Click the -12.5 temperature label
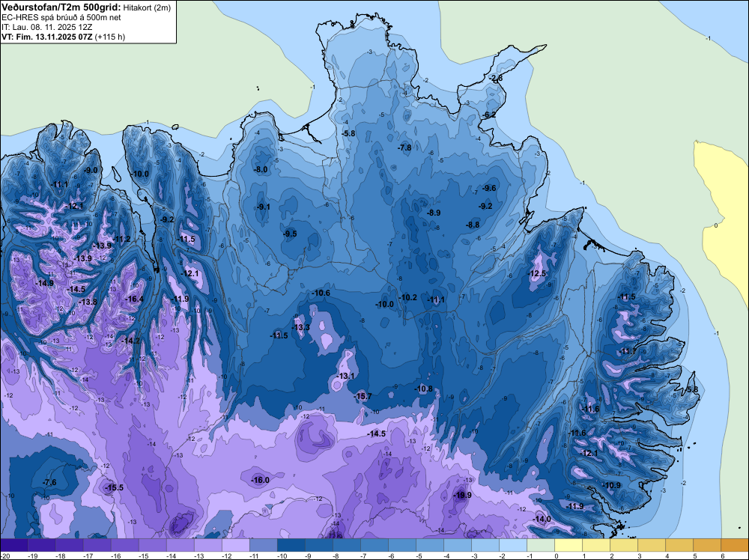749x560 pixels. tap(536, 273)
